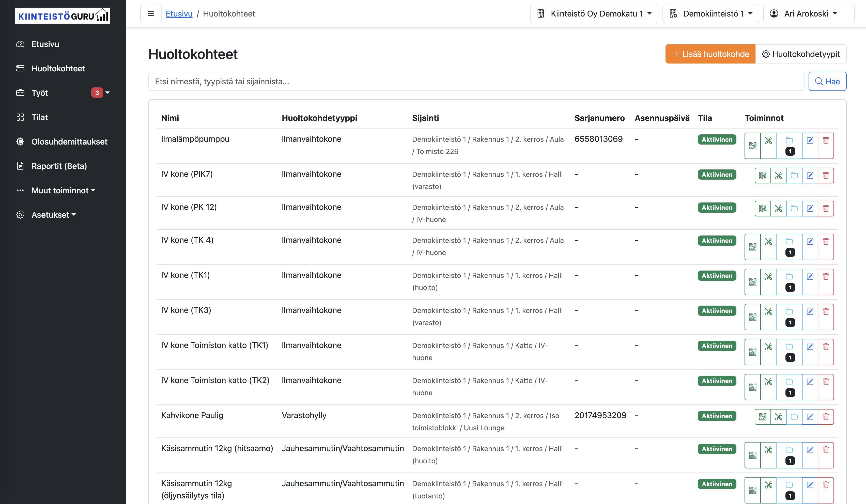This screenshot has width=866, height=504.
Task: Delete IV kone (PK 12) row
Action: pos(825,209)
